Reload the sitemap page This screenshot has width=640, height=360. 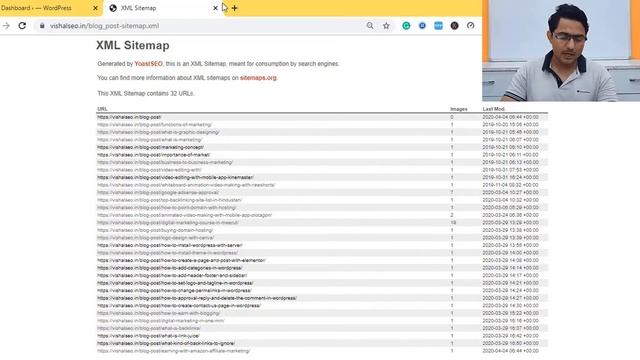(x=22, y=26)
